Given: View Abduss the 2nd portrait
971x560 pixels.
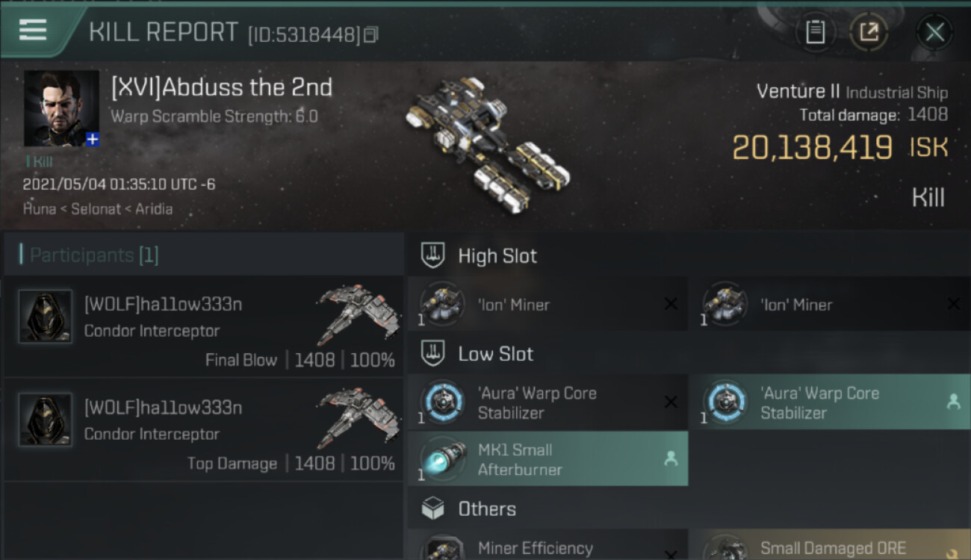Looking at the screenshot, I should (x=61, y=108).
